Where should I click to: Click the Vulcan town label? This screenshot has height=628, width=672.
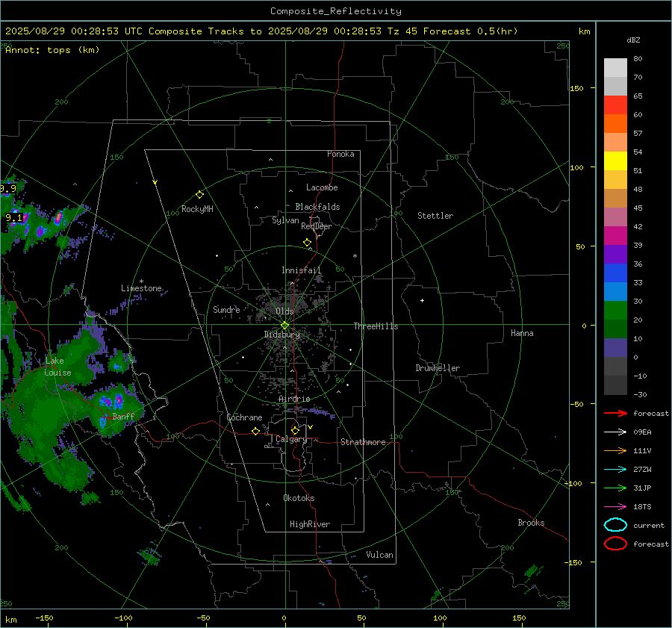coord(379,555)
